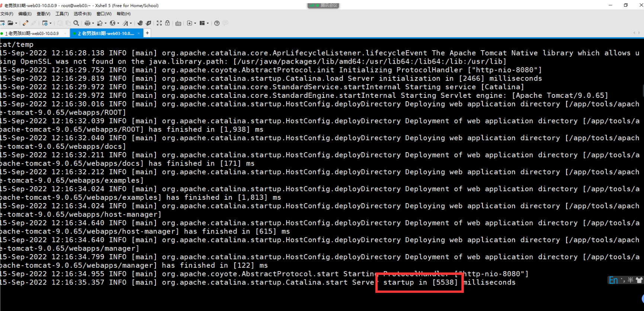Screen dimensions: 644x311
Task: Expand the Print dropdown arrow
Action: click(93, 23)
